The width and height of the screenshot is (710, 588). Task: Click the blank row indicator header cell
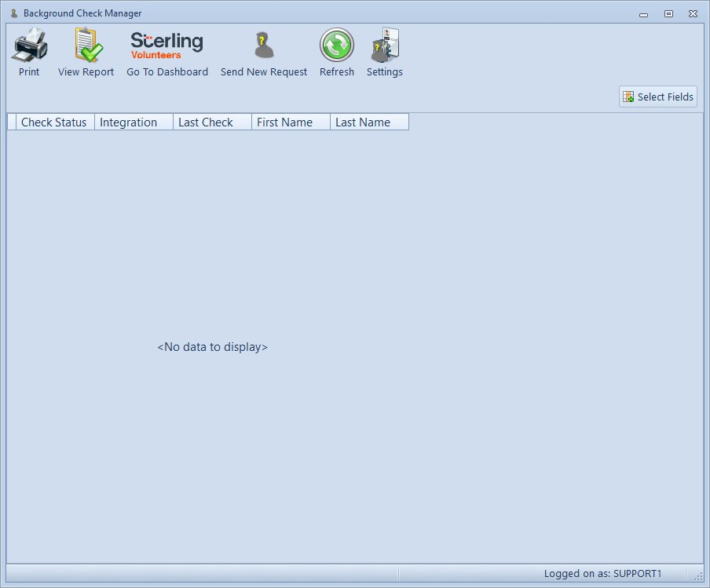(12, 122)
